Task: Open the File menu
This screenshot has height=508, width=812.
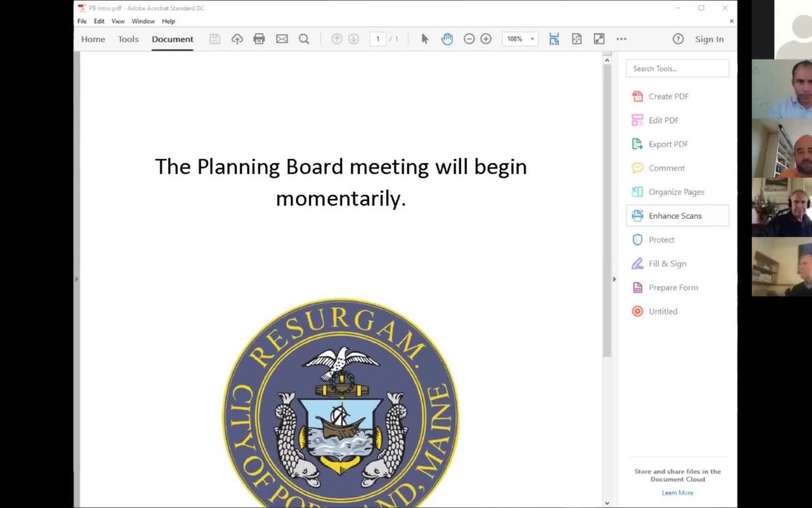Action: click(83, 21)
